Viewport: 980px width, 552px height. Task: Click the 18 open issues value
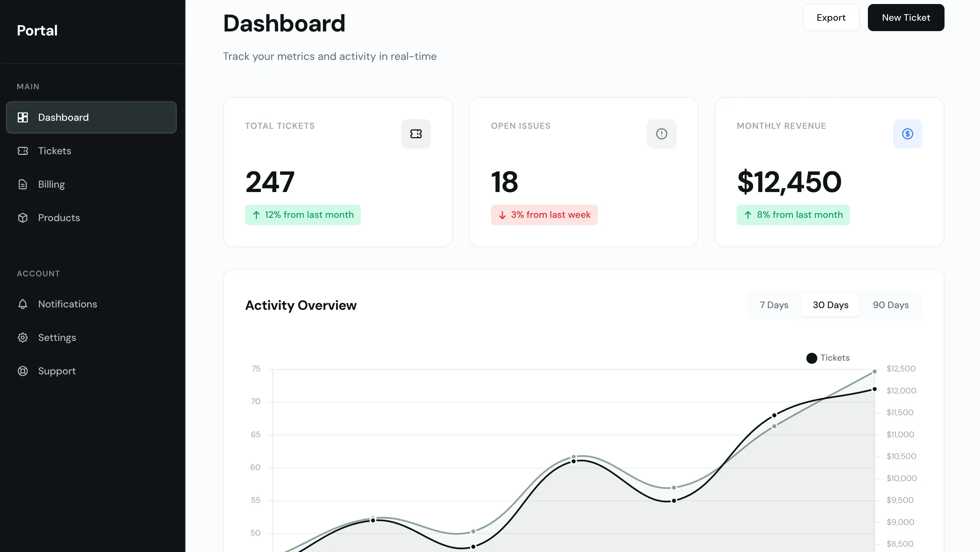point(504,182)
